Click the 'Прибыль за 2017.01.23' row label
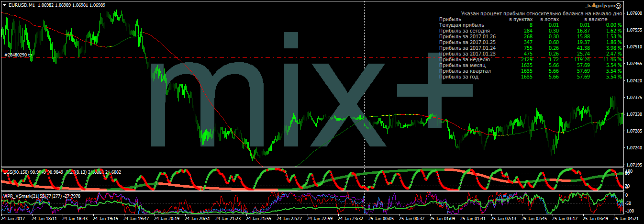 [x=467, y=54]
